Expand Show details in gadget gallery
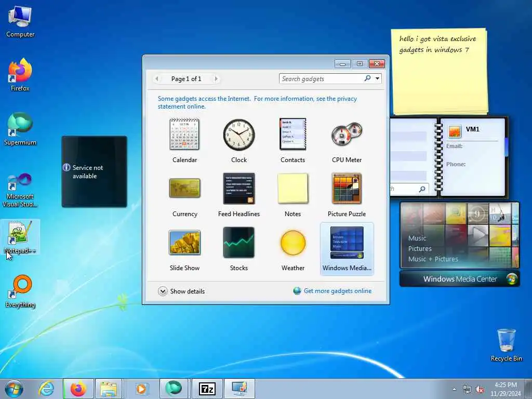 (x=181, y=291)
